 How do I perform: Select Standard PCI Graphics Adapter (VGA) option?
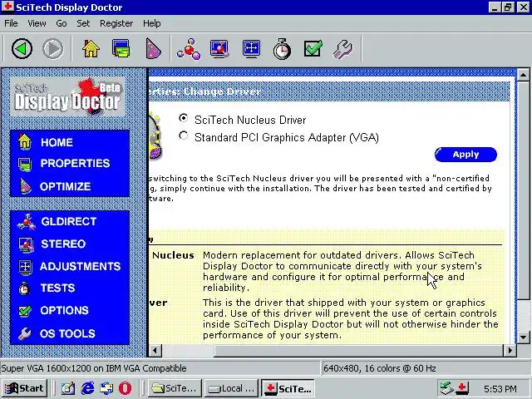pos(183,135)
